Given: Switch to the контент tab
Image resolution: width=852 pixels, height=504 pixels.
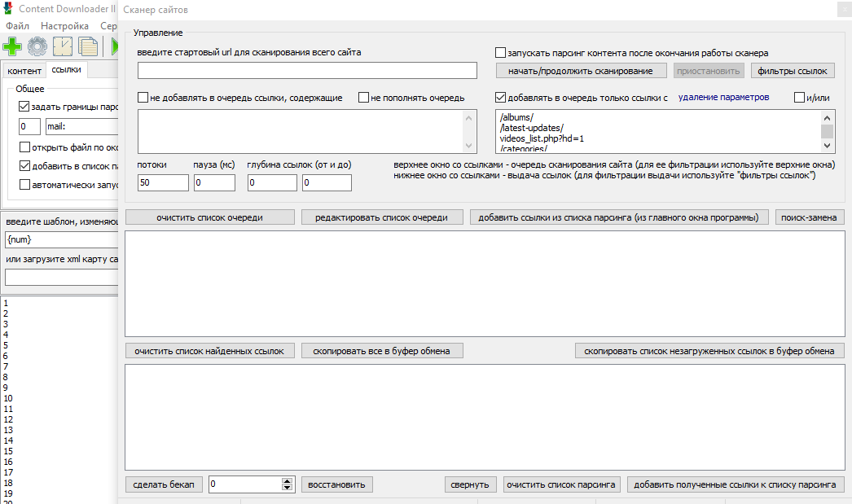Looking at the screenshot, I should tap(24, 71).
